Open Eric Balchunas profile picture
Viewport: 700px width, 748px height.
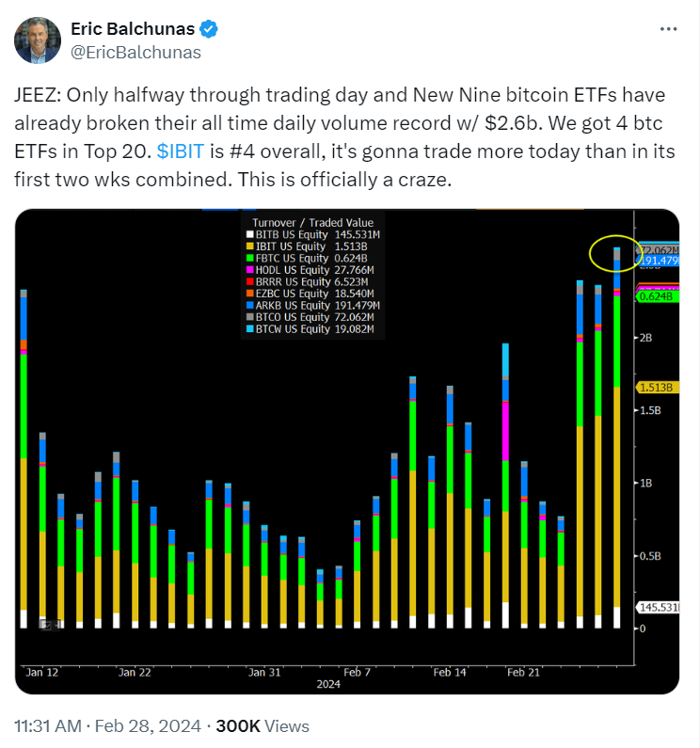pos(38,40)
